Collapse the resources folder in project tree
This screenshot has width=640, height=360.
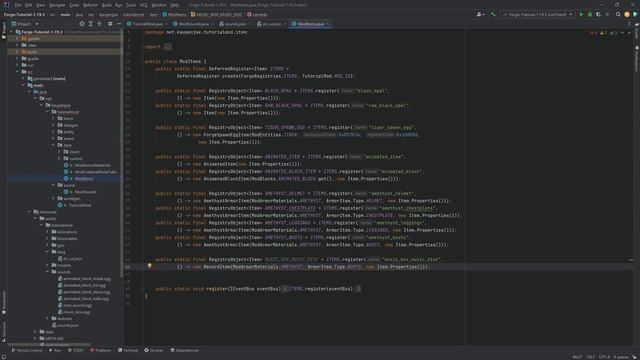(x=30, y=212)
